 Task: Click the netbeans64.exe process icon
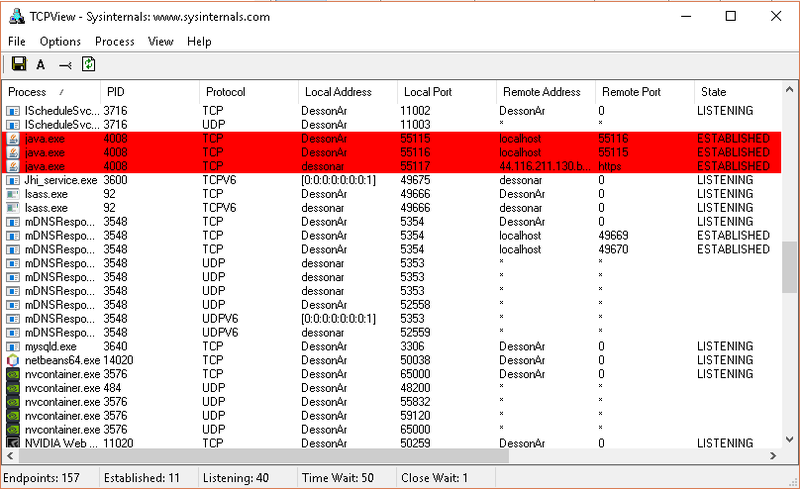coord(13,360)
